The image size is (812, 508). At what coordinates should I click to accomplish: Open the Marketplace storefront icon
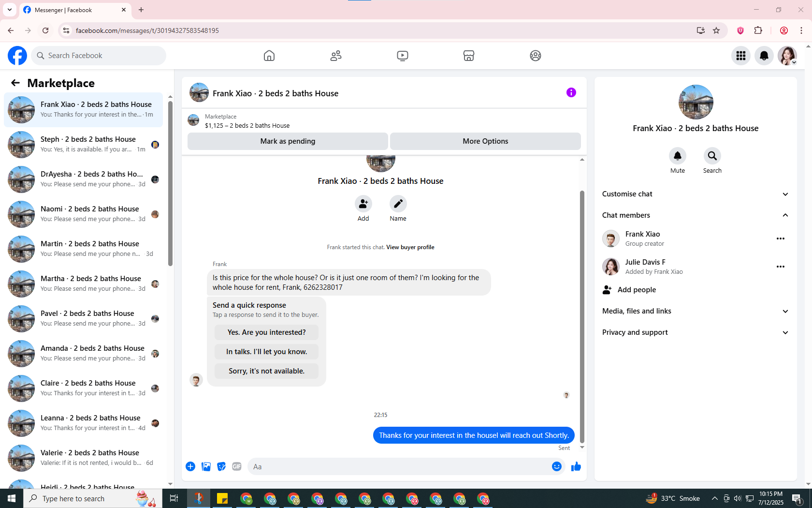click(469, 56)
